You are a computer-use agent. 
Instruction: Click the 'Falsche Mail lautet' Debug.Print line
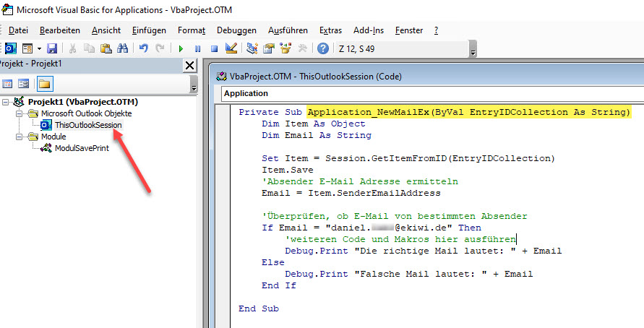click(408, 273)
